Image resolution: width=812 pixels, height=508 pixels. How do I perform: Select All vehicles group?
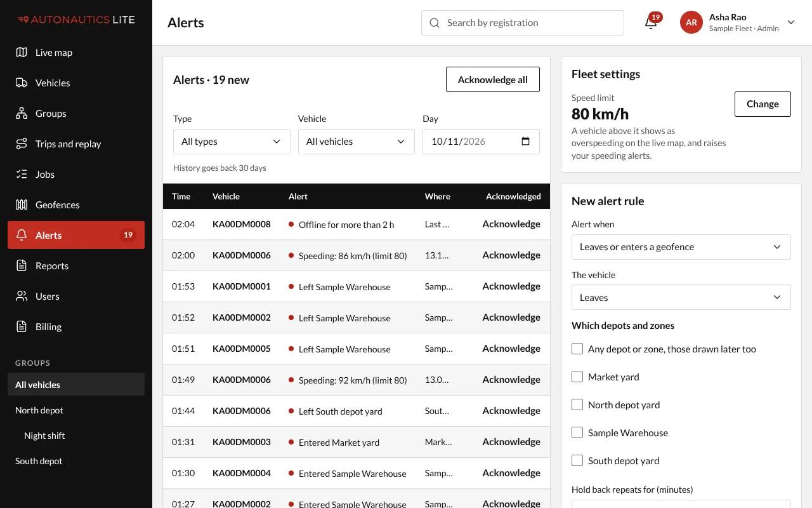pyautogui.click(x=76, y=385)
